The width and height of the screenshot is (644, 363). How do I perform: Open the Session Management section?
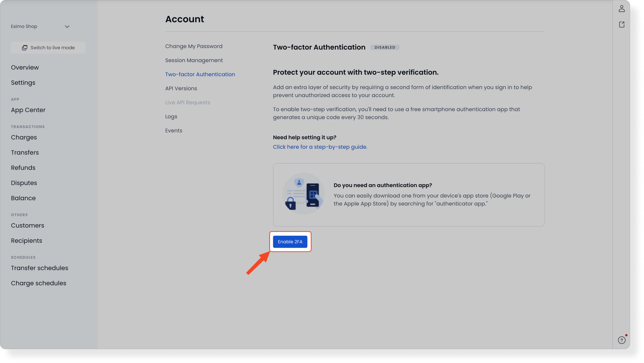click(x=194, y=60)
